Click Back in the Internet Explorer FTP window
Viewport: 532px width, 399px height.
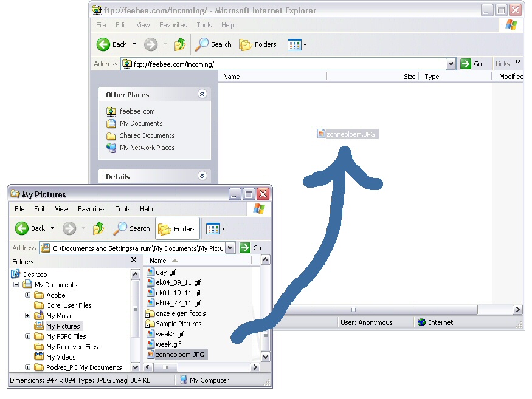tap(111, 44)
